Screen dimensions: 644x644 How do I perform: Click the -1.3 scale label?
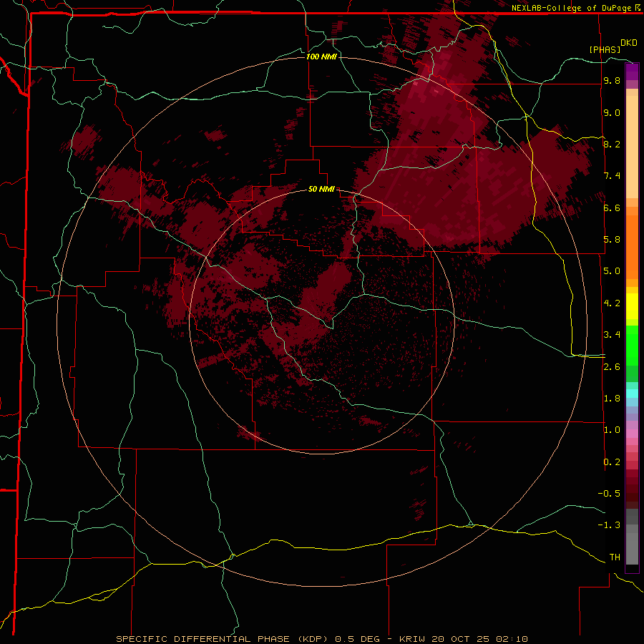[x=609, y=525]
